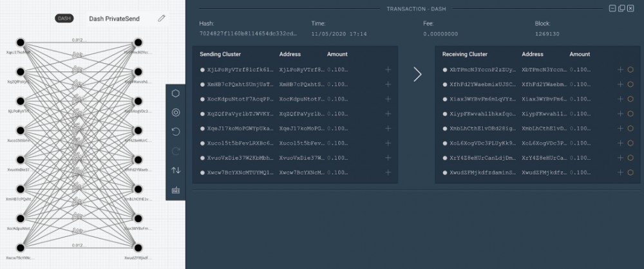The width and height of the screenshot is (644, 269).
Task: Click the DASH currency badge
Action: (64, 19)
